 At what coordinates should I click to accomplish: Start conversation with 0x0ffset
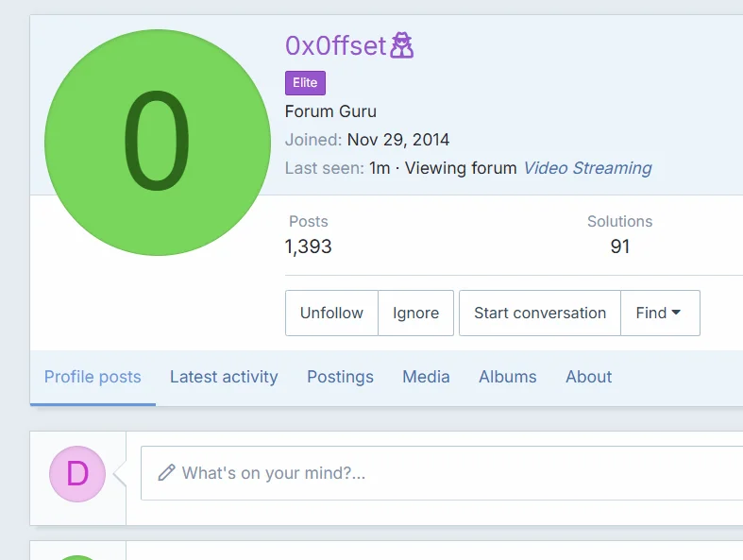click(x=540, y=313)
